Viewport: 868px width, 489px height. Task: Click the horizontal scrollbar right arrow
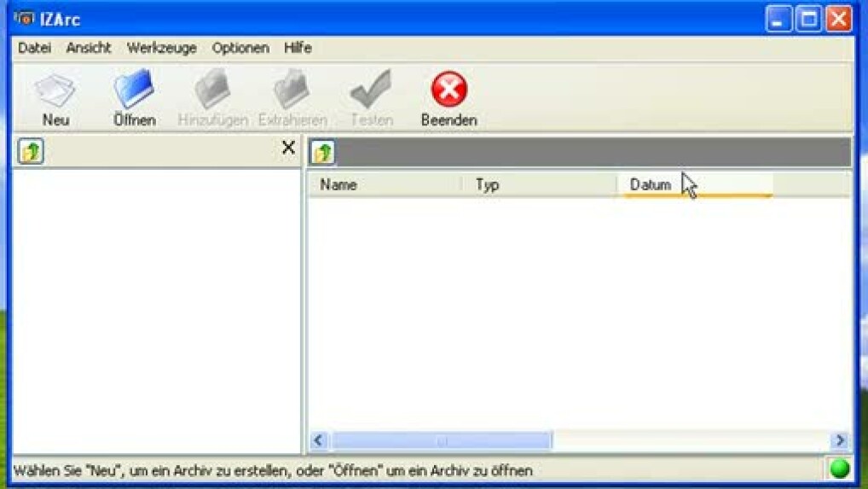pos(840,440)
